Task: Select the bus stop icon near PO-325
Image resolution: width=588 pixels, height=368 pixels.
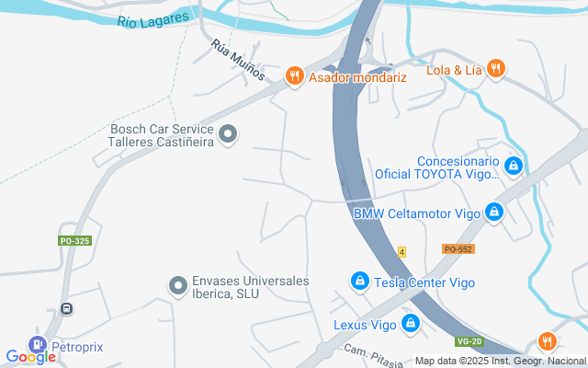Action: 67,309
